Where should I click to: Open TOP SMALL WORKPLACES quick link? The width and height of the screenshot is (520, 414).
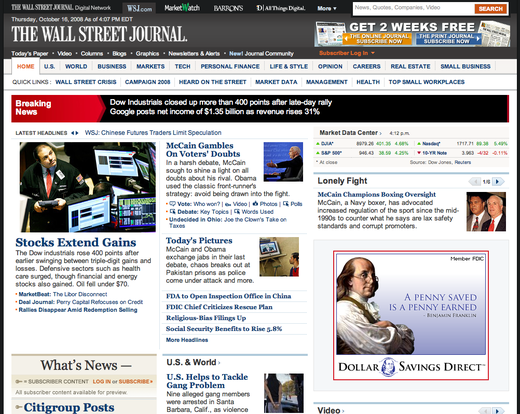(426, 82)
